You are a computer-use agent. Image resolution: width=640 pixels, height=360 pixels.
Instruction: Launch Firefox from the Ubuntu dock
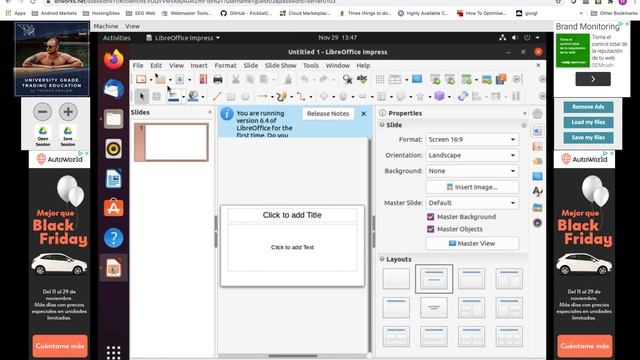tap(113, 59)
